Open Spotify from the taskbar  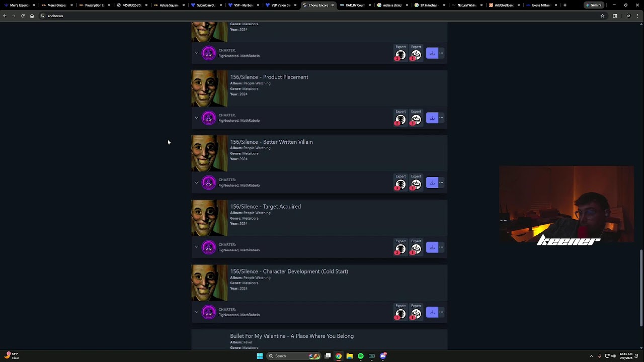pyautogui.click(x=361, y=356)
